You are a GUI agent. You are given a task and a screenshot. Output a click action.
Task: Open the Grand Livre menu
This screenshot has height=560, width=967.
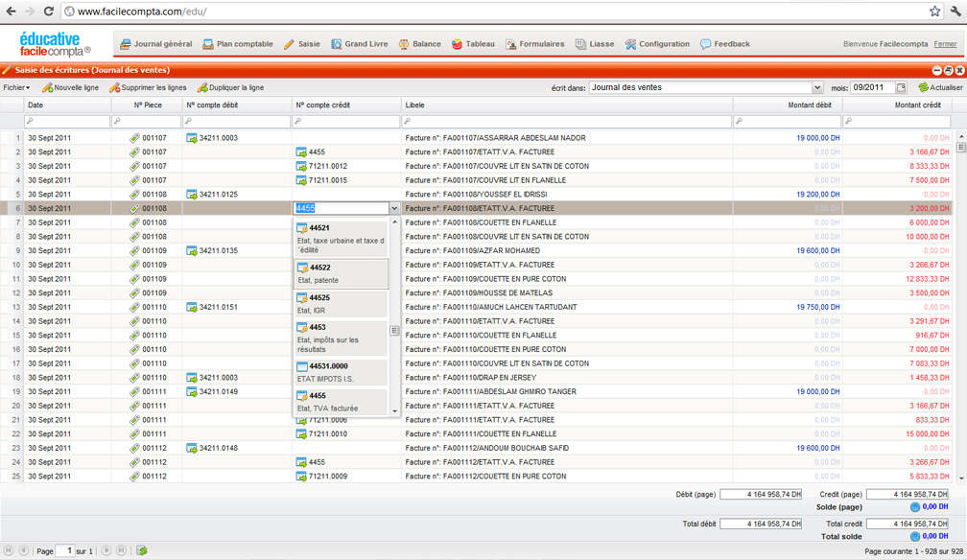click(360, 44)
